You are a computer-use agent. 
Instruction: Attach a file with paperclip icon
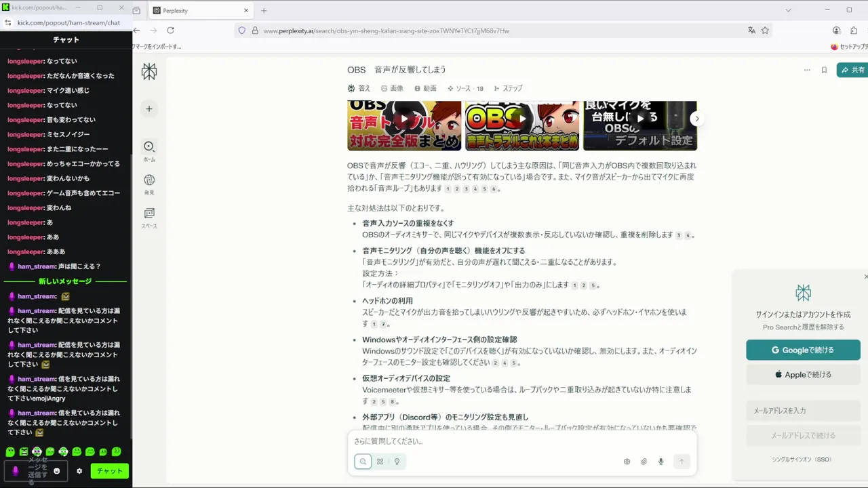644,462
